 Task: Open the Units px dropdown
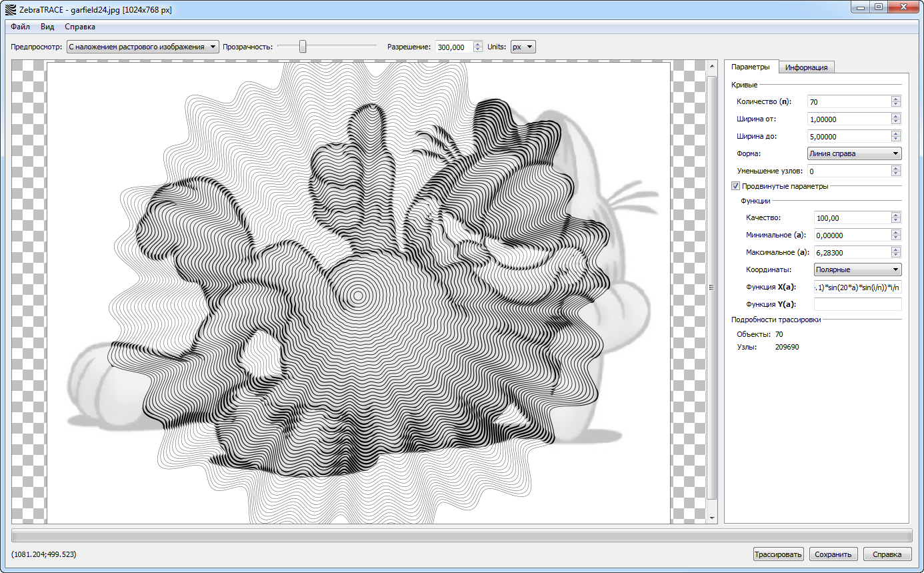click(x=523, y=47)
